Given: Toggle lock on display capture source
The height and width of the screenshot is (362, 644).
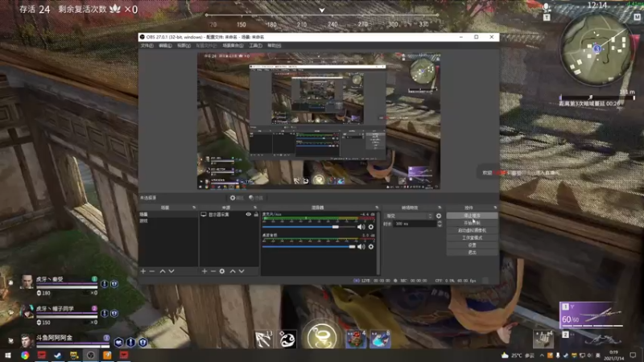Looking at the screenshot, I should click(x=256, y=214).
